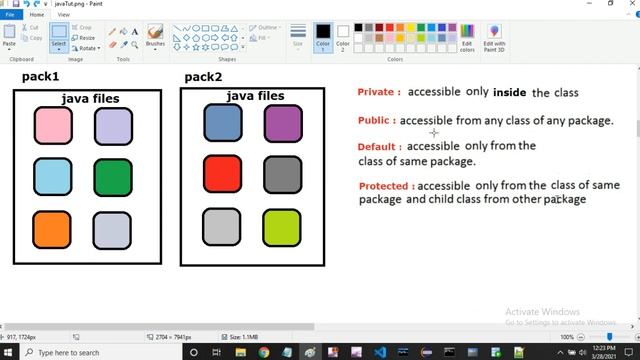Click the pink square in pack1
640x360 pixels.
coord(53,125)
